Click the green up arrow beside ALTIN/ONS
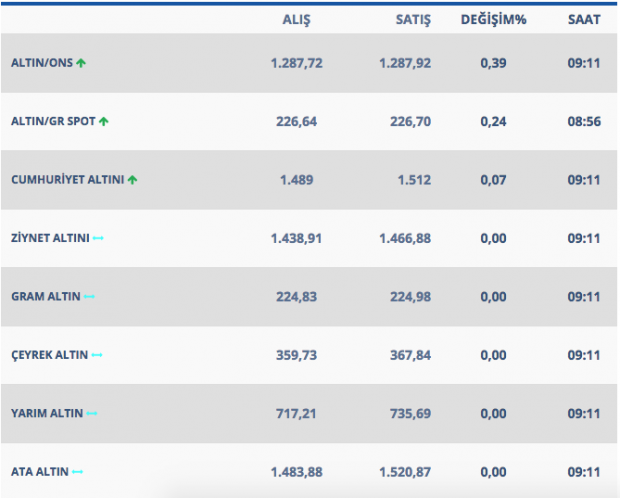 pyautogui.click(x=81, y=63)
